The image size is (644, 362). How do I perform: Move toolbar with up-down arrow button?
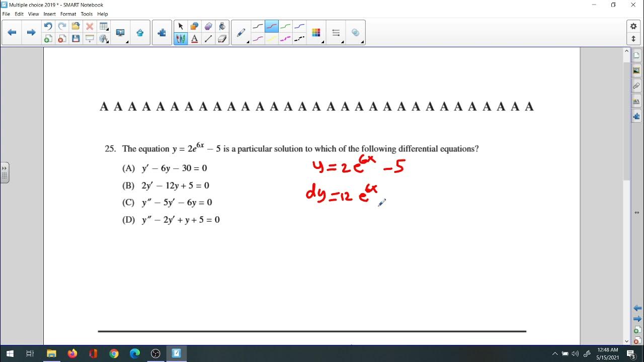point(633,39)
